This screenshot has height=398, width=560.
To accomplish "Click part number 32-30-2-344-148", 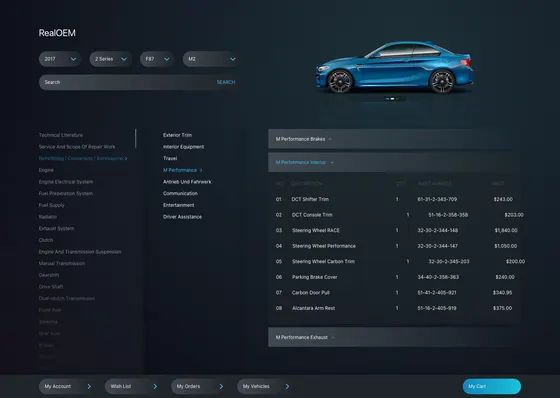I will (438, 230).
